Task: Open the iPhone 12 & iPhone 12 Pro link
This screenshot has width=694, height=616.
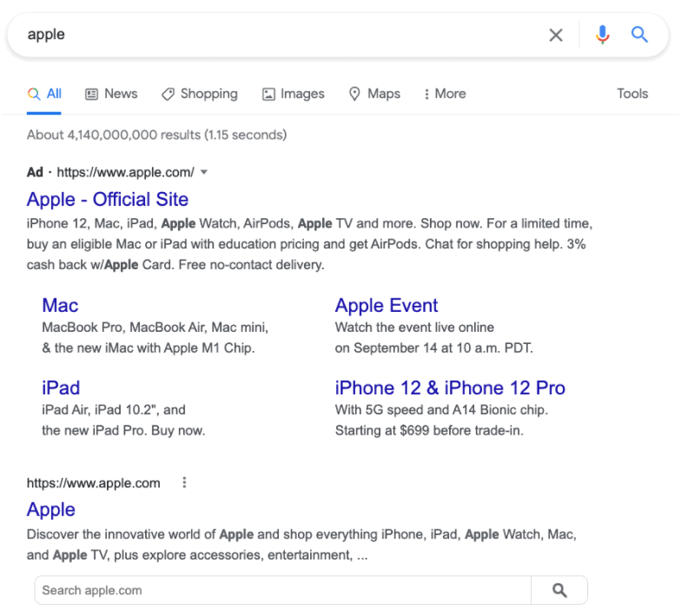Action: tap(450, 388)
